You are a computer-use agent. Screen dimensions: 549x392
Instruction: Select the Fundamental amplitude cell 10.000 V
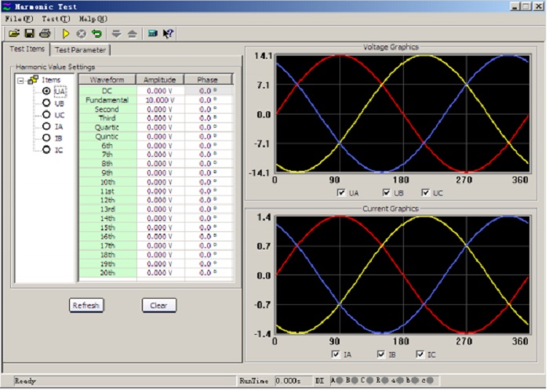click(x=160, y=100)
